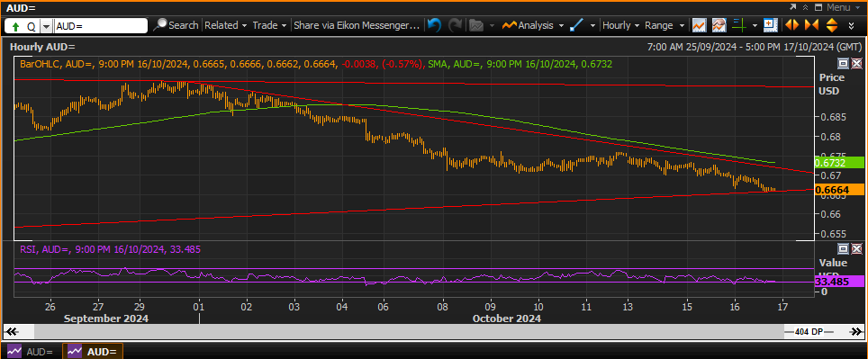
Task: Click the blue undo arrow icon
Action: coord(435,25)
